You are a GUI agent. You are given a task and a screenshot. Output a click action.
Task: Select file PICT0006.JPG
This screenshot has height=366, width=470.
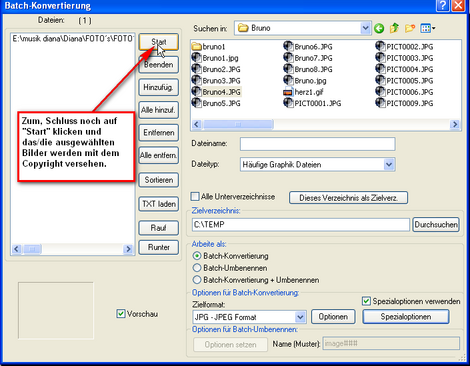[404, 92]
